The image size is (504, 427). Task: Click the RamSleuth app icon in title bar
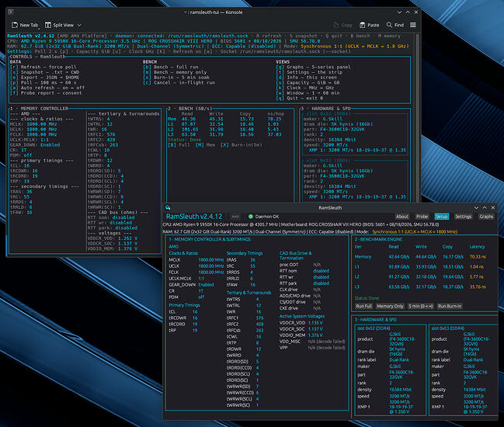pos(168,207)
